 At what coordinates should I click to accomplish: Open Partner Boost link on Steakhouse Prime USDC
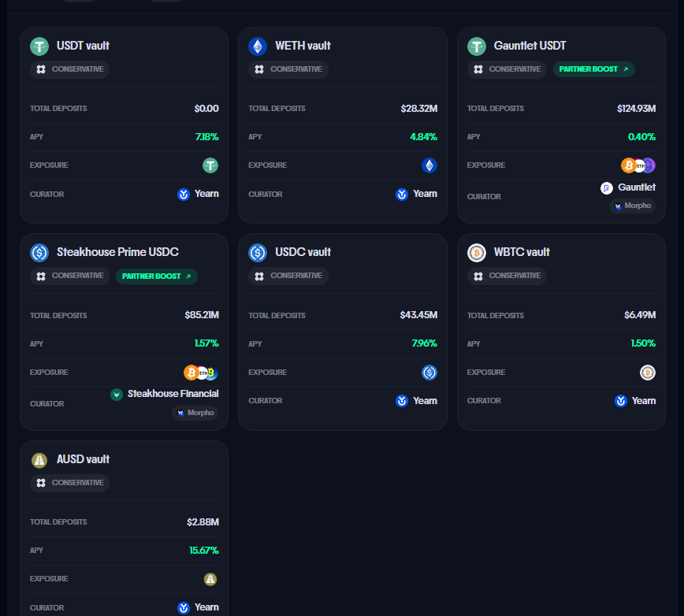pos(157,276)
